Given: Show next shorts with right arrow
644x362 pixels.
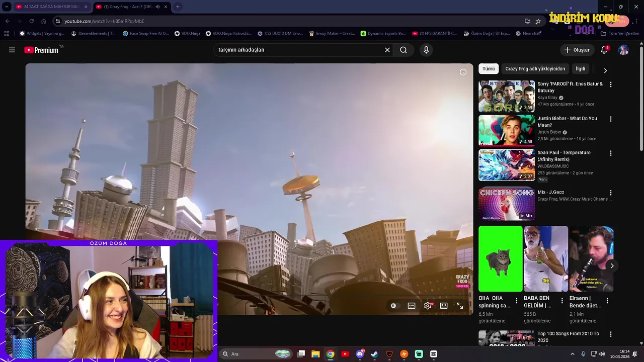Looking at the screenshot, I should click(x=612, y=265).
